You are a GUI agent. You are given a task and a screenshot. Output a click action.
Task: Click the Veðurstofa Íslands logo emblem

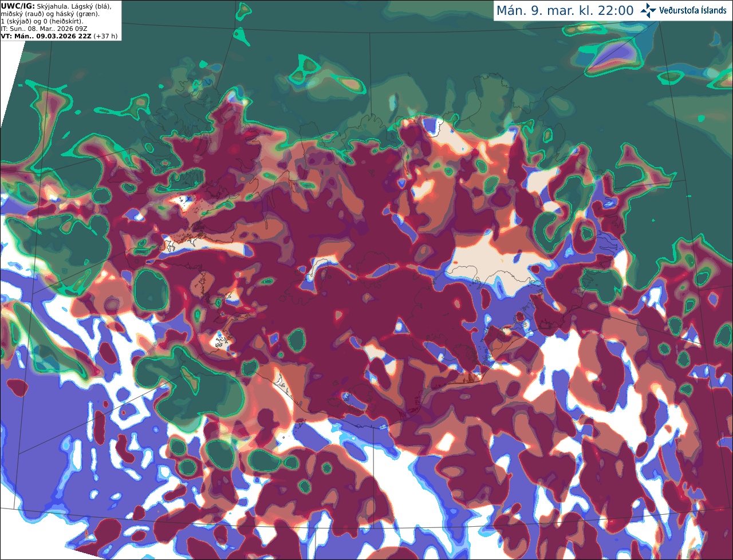[648, 10]
